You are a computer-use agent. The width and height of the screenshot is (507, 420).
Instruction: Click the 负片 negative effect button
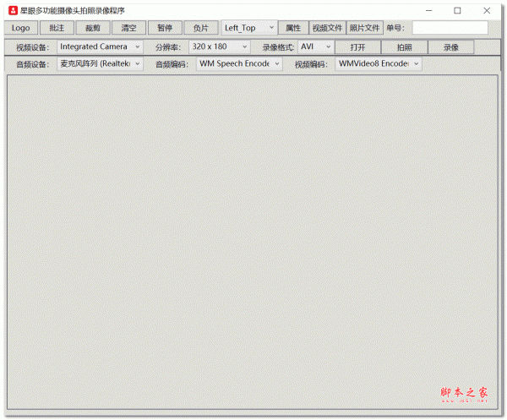point(201,28)
